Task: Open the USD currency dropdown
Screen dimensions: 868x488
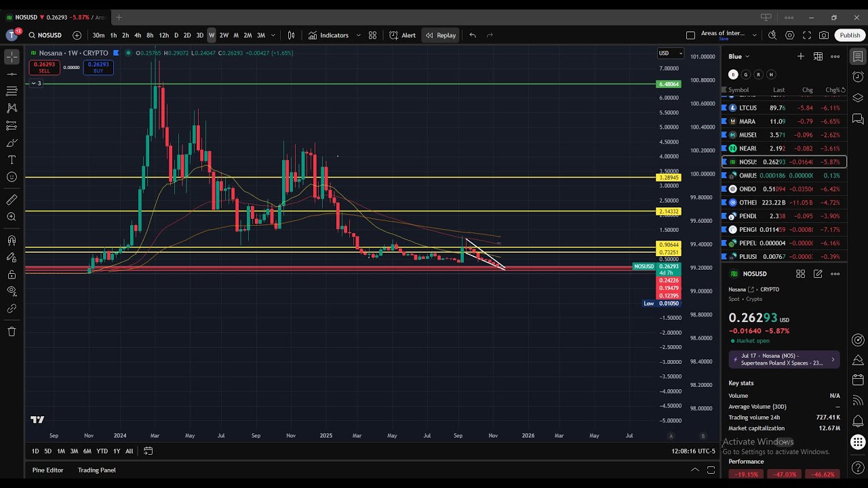Action: click(670, 53)
